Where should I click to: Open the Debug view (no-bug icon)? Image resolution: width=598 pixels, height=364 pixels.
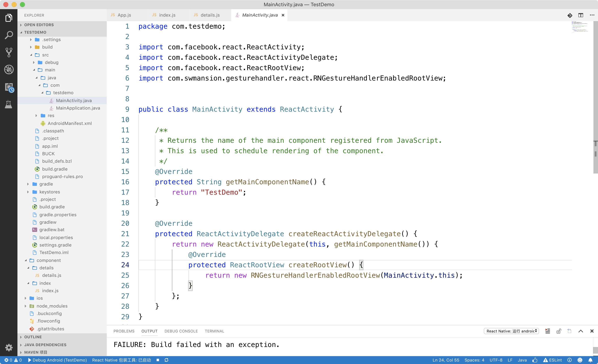9,70
